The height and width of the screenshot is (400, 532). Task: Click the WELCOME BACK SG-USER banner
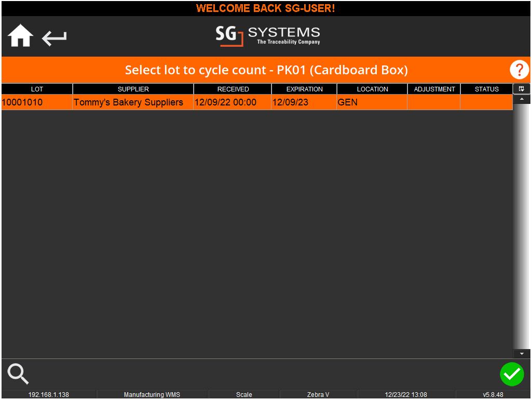pyautogui.click(x=266, y=8)
